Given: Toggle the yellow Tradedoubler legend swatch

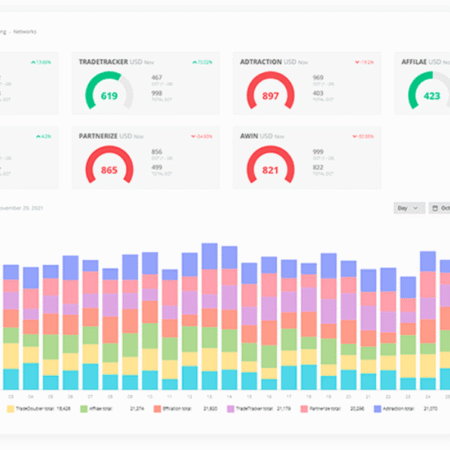Looking at the screenshot, I should [11, 409].
